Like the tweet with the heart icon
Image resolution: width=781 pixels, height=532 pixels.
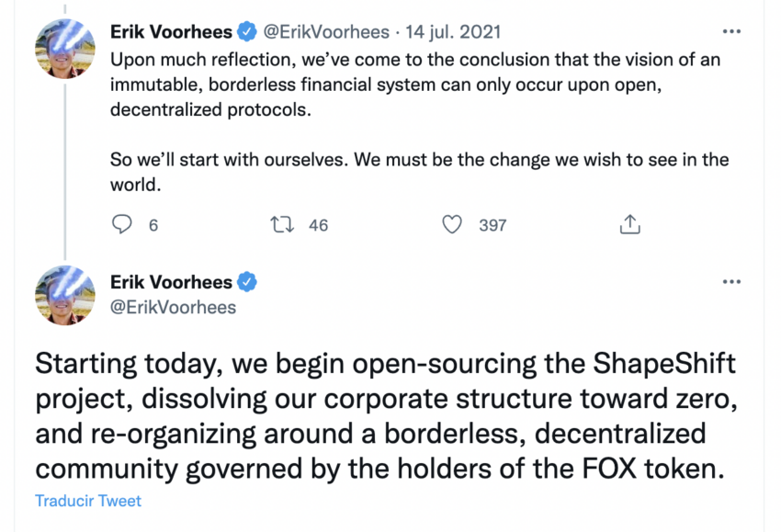coord(452,224)
